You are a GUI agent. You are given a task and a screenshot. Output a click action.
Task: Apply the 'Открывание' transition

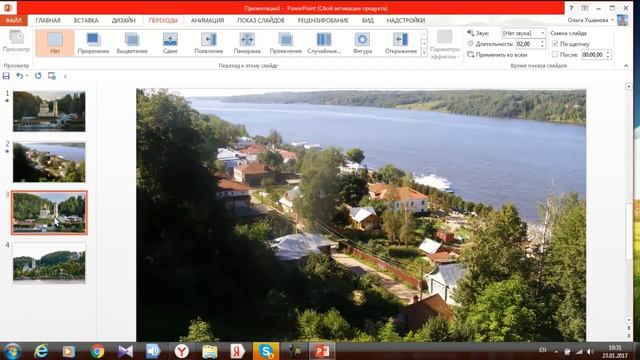pyautogui.click(x=400, y=43)
